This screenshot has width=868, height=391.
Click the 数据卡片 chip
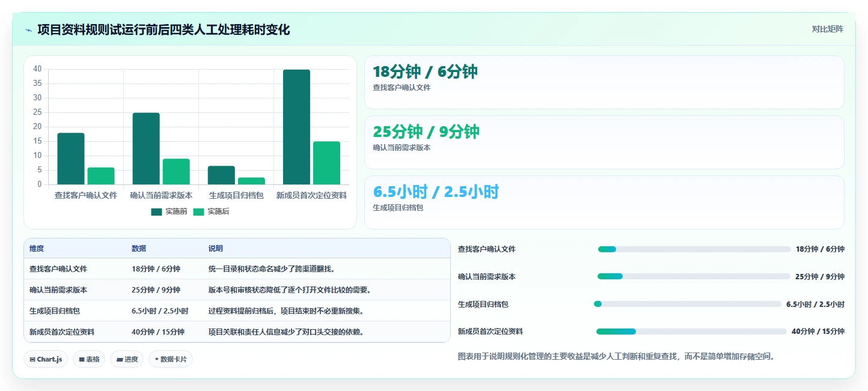(x=171, y=359)
